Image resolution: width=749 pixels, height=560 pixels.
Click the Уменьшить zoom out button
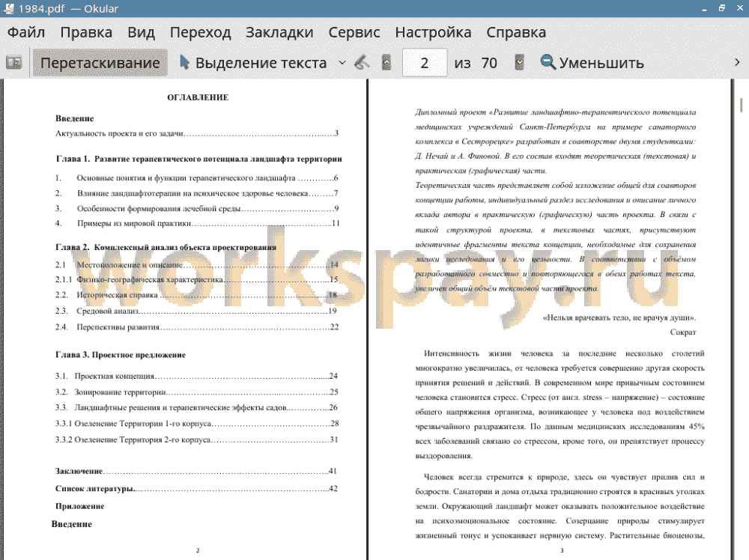pyautogui.click(x=592, y=63)
